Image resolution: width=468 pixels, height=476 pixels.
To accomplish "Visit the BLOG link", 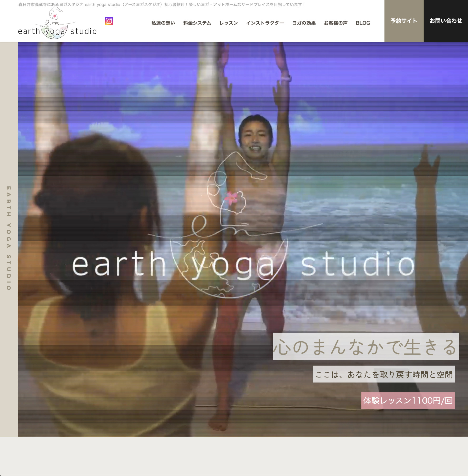I will [x=363, y=23].
